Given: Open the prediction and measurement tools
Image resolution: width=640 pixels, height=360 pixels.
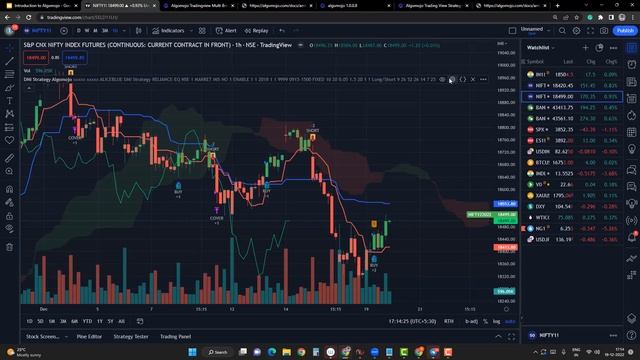Looking at the screenshot, I should click(9, 127).
